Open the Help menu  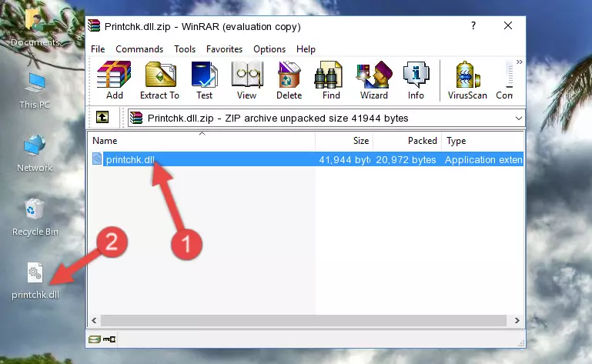[x=306, y=49]
